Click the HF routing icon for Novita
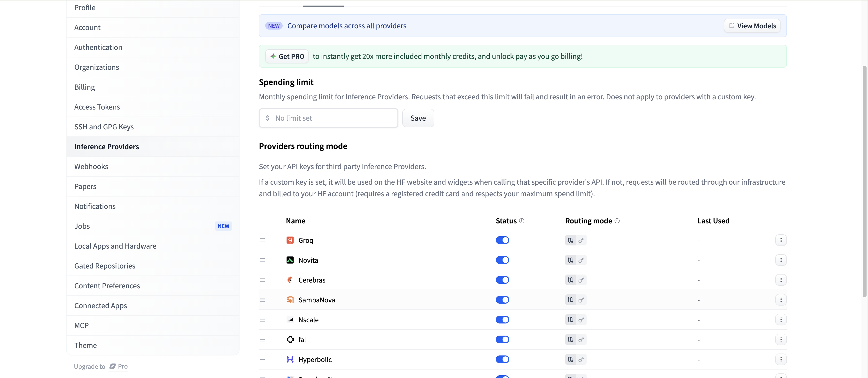The height and width of the screenshot is (378, 868). coord(570,260)
